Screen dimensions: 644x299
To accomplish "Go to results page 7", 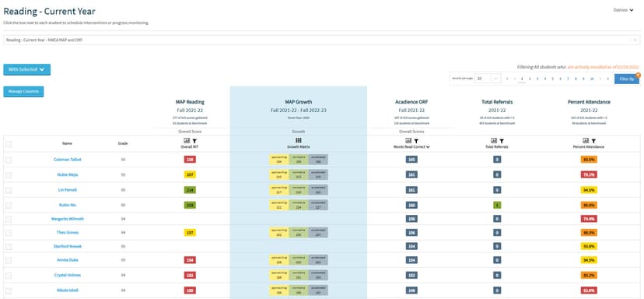I will [569, 79].
